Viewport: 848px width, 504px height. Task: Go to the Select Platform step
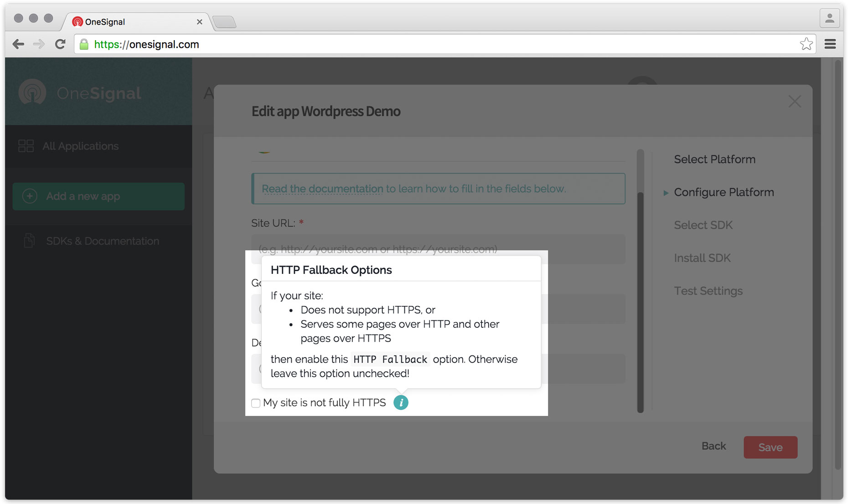point(714,159)
